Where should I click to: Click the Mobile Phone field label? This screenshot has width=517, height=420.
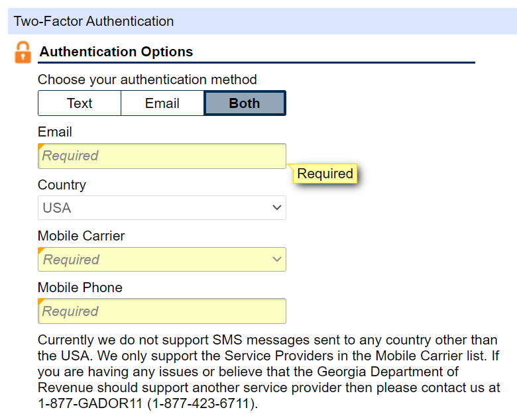click(x=80, y=288)
